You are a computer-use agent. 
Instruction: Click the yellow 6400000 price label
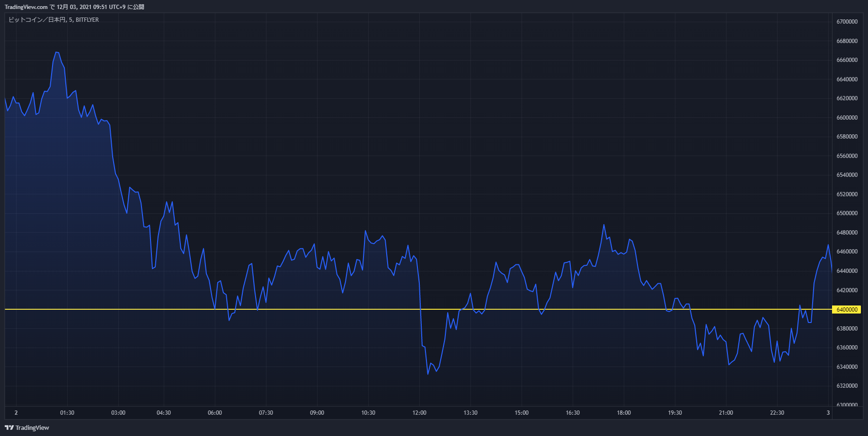pos(846,310)
